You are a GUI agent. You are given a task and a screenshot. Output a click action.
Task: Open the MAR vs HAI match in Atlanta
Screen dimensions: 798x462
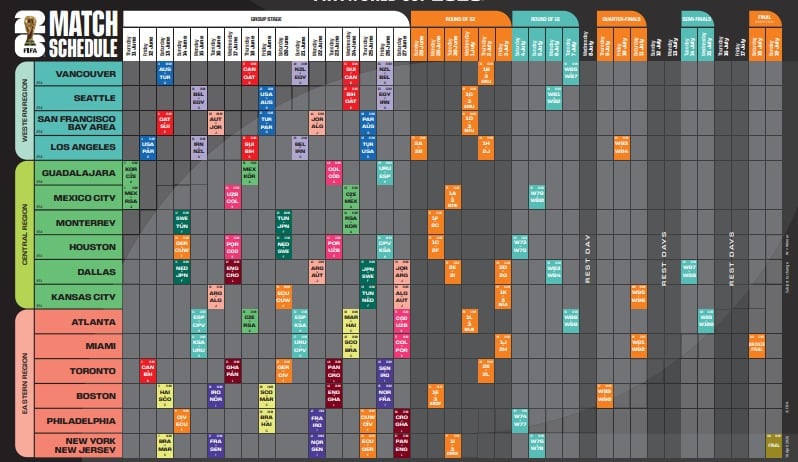351,322
